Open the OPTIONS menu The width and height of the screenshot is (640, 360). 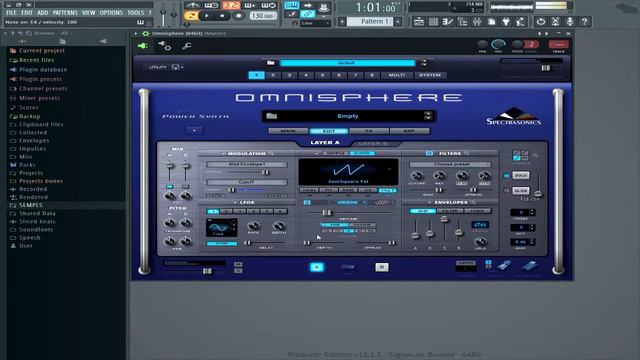[111, 13]
